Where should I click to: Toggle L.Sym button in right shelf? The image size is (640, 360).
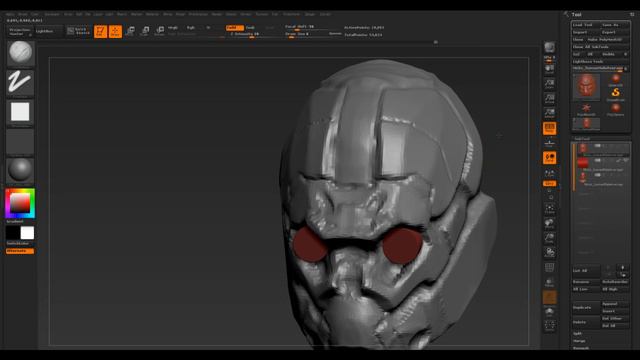tap(549, 173)
